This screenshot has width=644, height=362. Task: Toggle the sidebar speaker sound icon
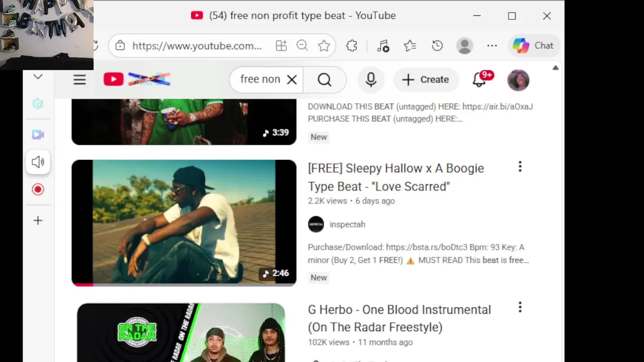38,162
